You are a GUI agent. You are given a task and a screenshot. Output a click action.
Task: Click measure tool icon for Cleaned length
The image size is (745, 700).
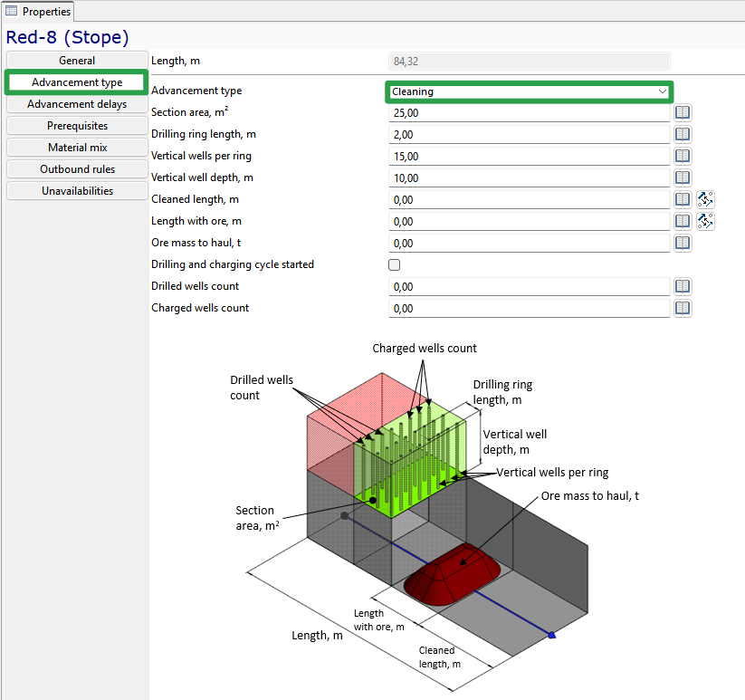[x=705, y=199]
